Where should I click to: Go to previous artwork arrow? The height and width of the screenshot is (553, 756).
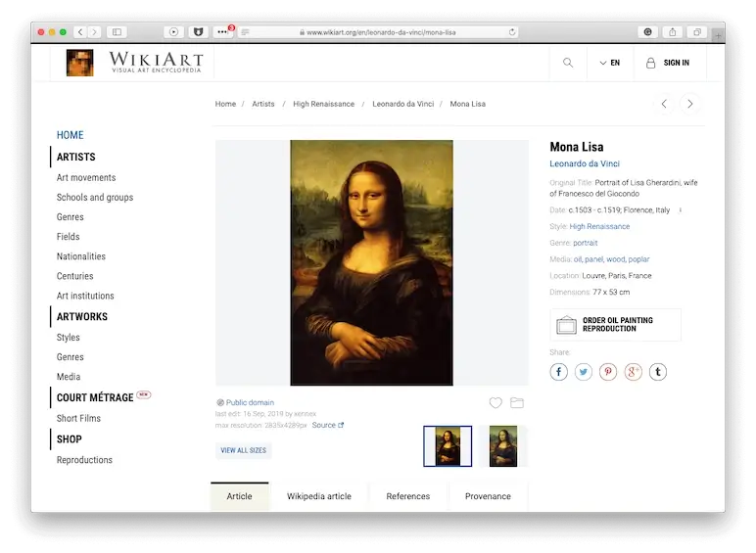[664, 104]
